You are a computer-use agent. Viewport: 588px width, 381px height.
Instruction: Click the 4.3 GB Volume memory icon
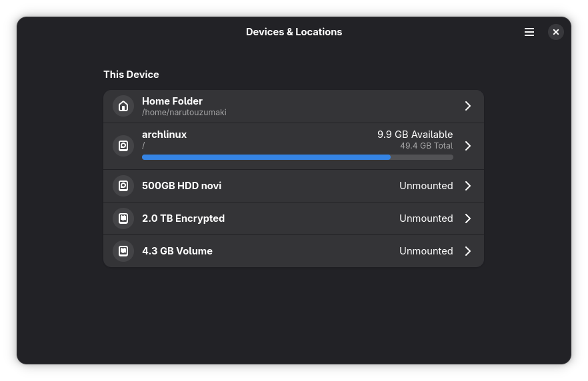click(123, 251)
